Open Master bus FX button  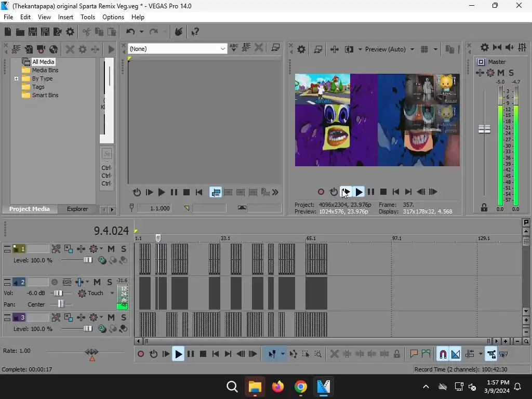click(x=480, y=73)
